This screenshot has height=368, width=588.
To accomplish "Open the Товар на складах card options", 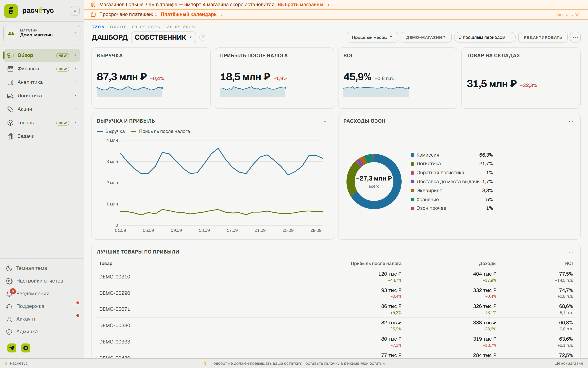I will pyautogui.click(x=571, y=56).
